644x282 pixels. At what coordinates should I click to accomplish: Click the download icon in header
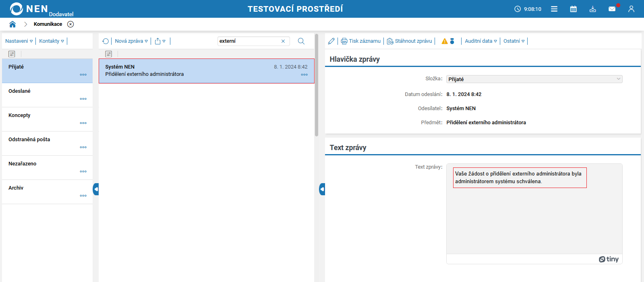pos(592,9)
